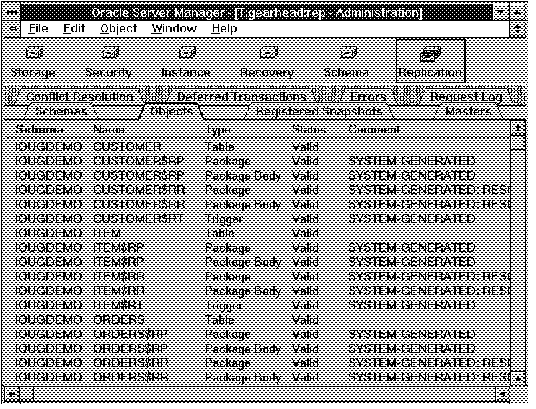Click SYSTEM-GENERATED comment in the CUSTOMER$RT row
The image size is (536, 409).
[x=412, y=219]
